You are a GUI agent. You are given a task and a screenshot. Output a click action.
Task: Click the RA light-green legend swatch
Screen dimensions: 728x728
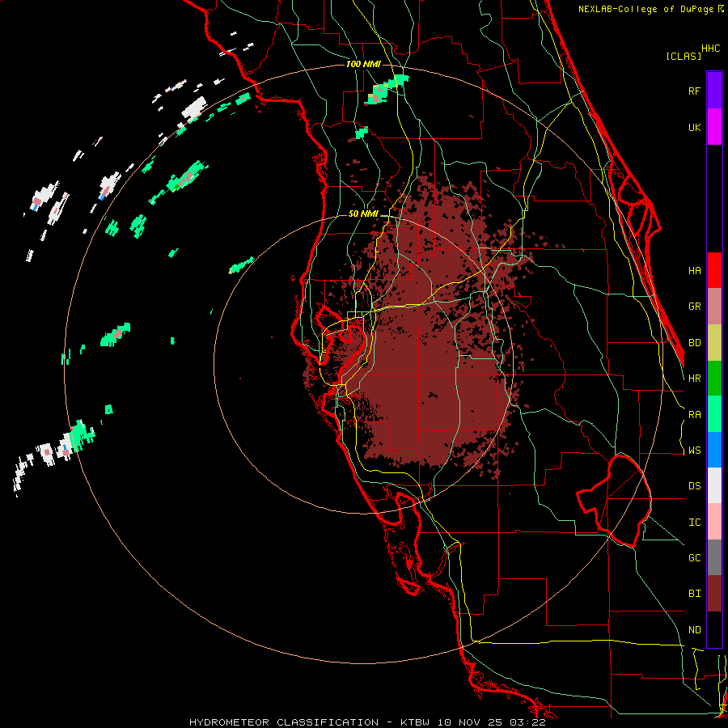click(x=714, y=414)
